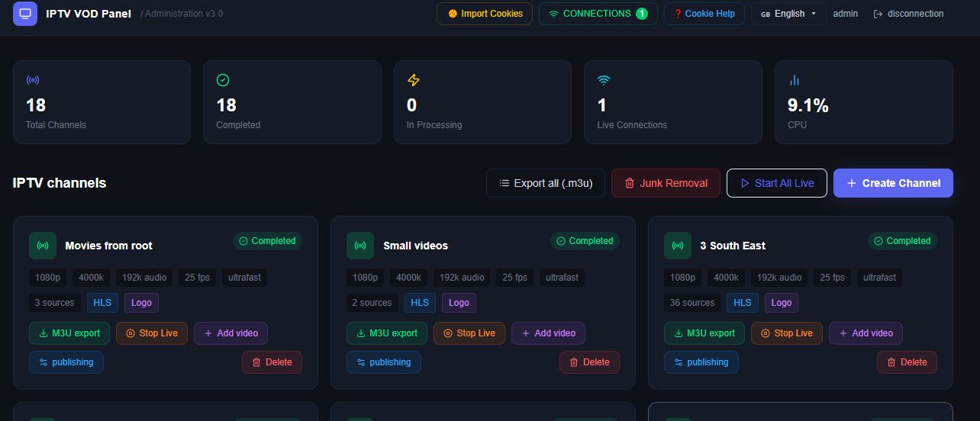Click the Completed checkmark circle icon
This screenshot has height=421, width=980.
(x=223, y=80)
